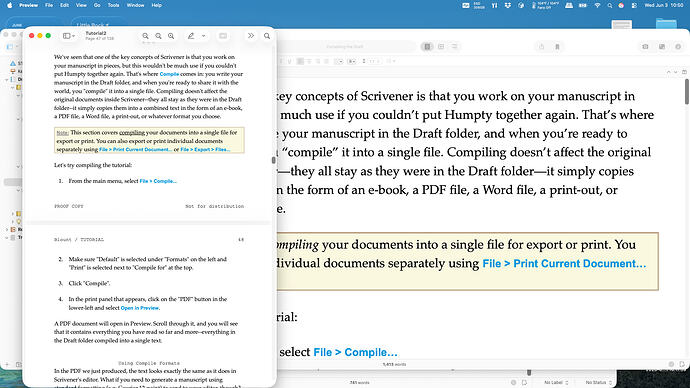Screen dimensions: 690x388
Task: Open the Apple menu
Action: (10, 5)
